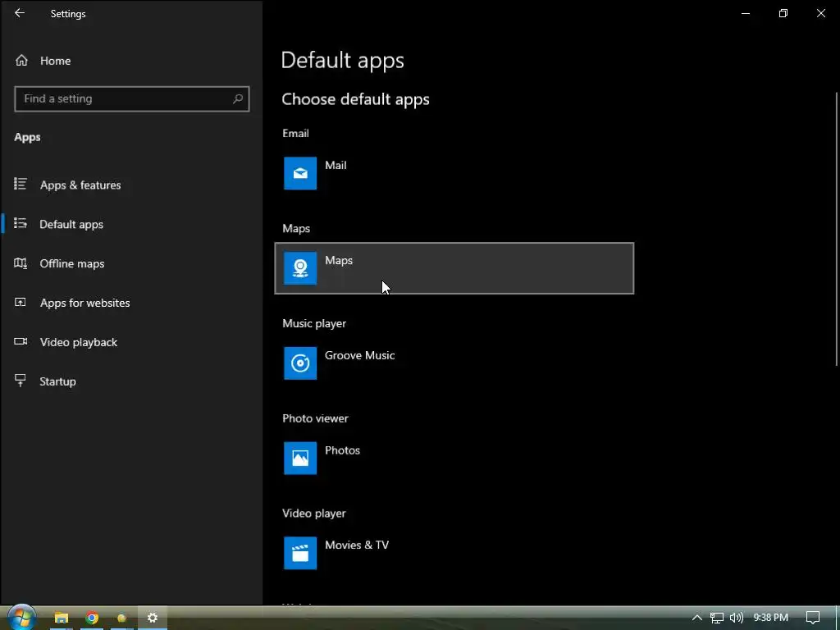Open the yellow circle taskbar app
The height and width of the screenshot is (630, 840).
(x=121, y=619)
